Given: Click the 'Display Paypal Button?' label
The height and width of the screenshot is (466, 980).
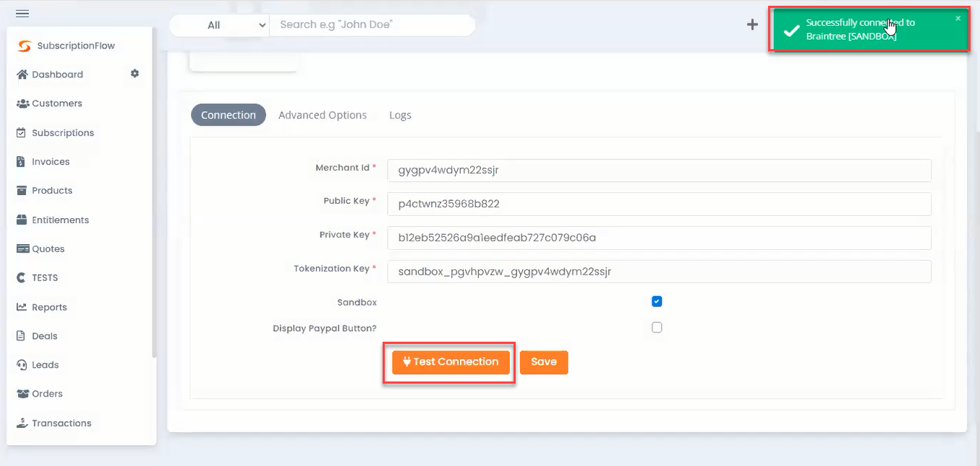Looking at the screenshot, I should [x=325, y=328].
